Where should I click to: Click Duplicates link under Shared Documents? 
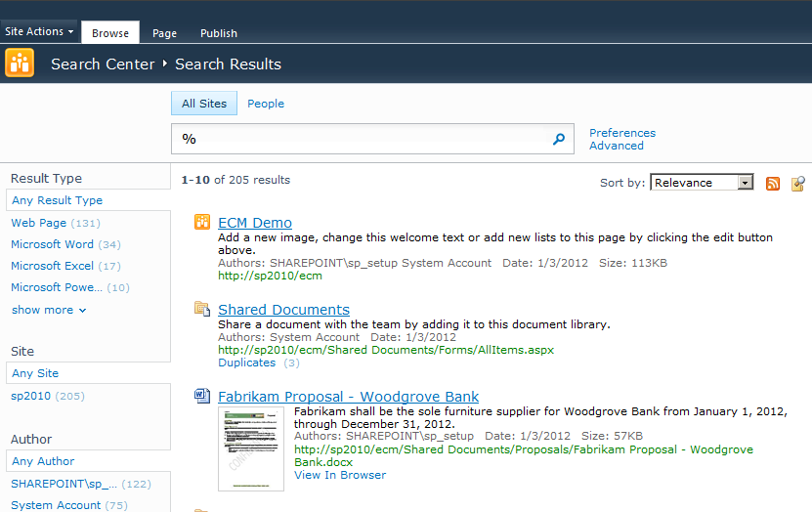[246, 363]
